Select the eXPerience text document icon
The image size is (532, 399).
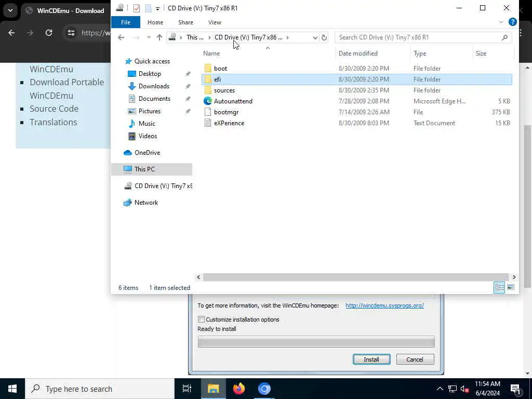pos(208,123)
